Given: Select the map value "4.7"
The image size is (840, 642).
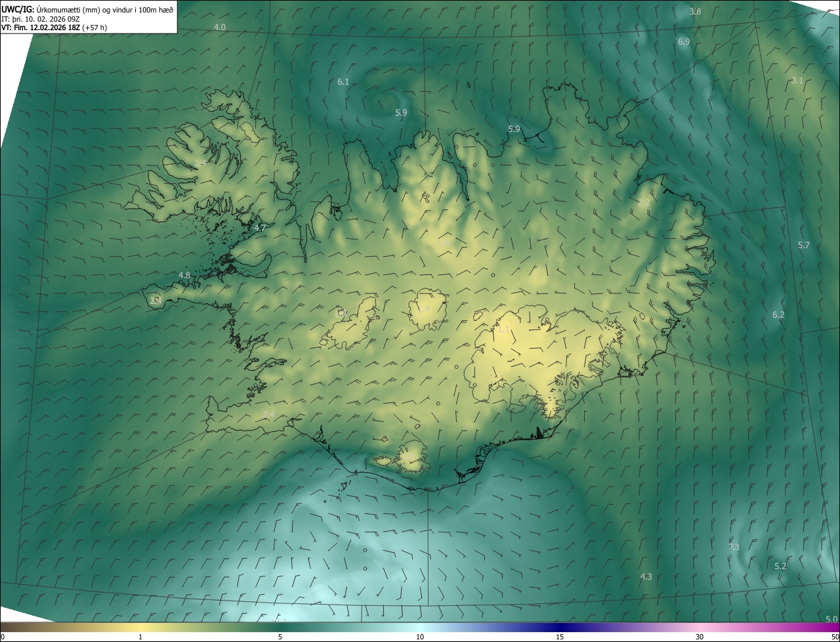Looking at the screenshot, I should (x=260, y=228).
